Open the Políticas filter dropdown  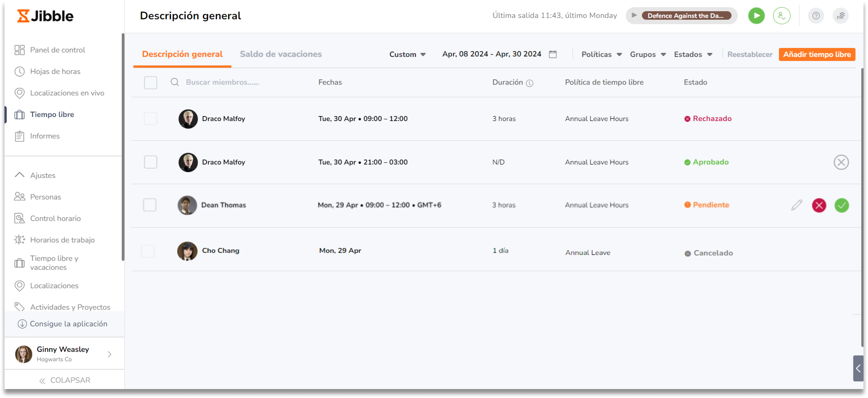pos(601,54)
